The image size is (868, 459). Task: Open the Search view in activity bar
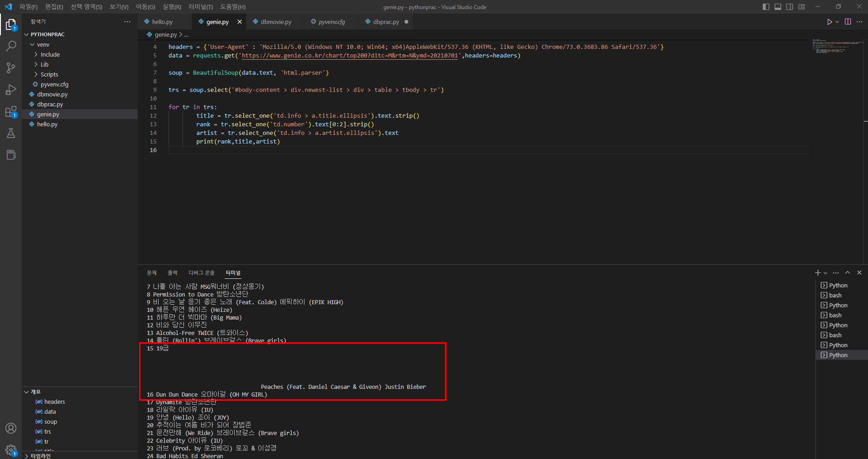click(11, 46)
